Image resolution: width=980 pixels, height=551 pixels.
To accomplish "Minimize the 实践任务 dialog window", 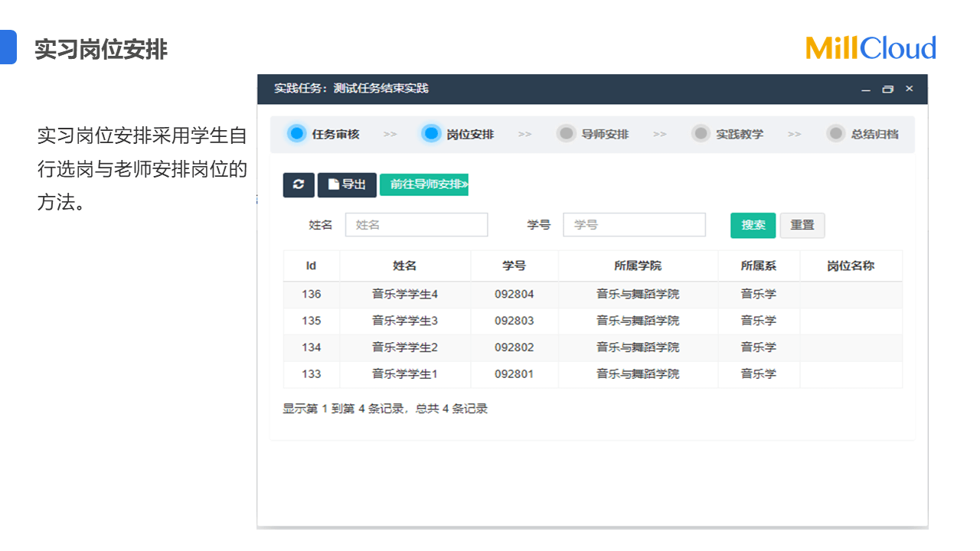I will point(866,90).
